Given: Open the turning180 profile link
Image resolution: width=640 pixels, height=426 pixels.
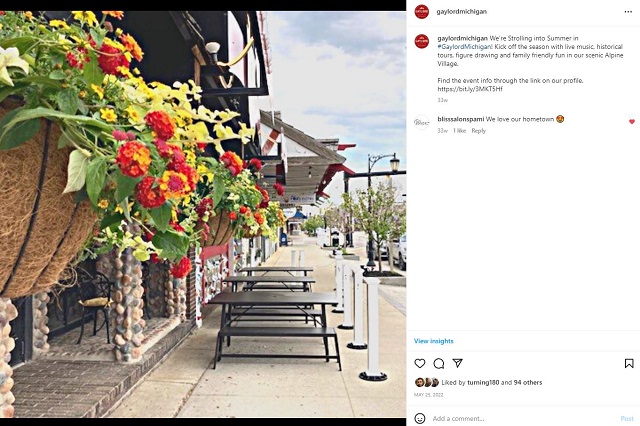Looking at the screenshot, I should (483, 382).
